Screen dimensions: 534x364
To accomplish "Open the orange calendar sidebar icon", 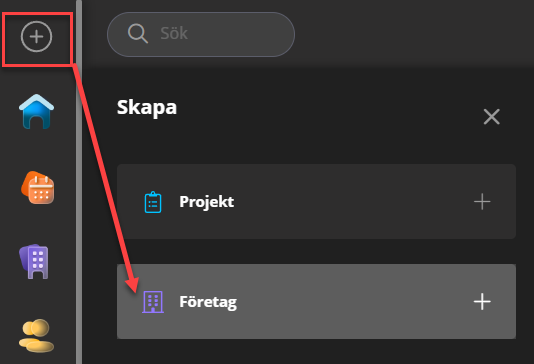I will (x=37, y=188).
